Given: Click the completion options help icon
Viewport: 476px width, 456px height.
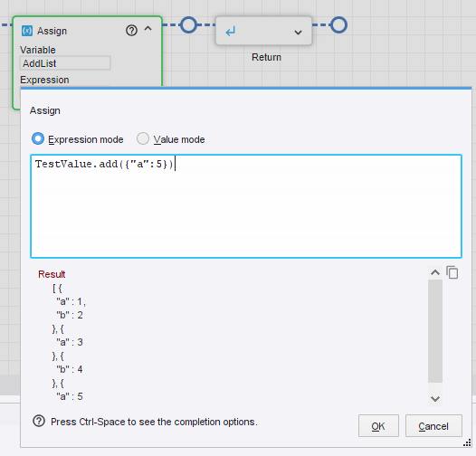Looking at the screenshot, I should click(x=39, y=422).
